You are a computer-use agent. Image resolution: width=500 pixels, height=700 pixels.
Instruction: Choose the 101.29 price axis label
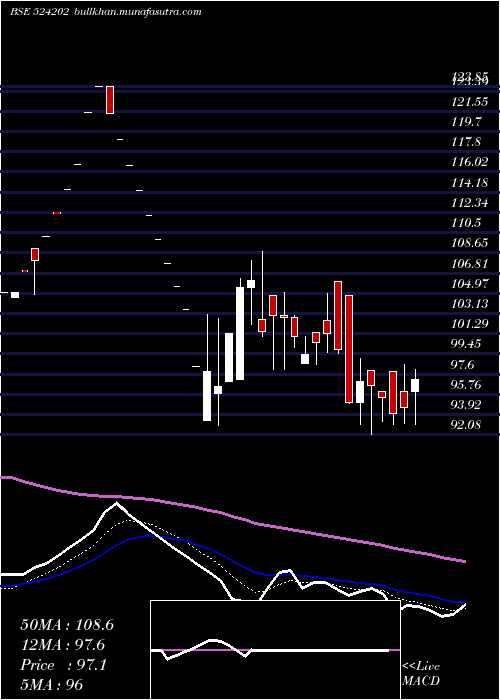[x=469, y=323]
